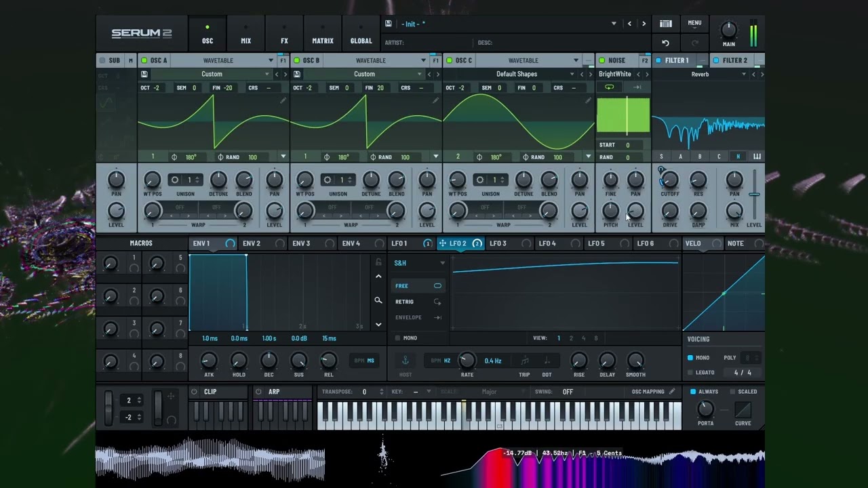The image size is (868, 488).
Task: Toggle OSC A power on/off
Action: [144, 60]
